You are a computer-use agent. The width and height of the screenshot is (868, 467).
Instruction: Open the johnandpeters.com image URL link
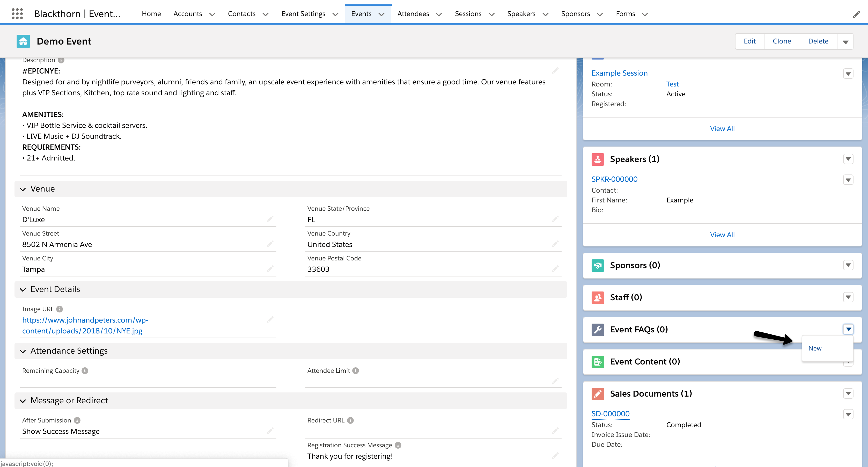point(85,325)
